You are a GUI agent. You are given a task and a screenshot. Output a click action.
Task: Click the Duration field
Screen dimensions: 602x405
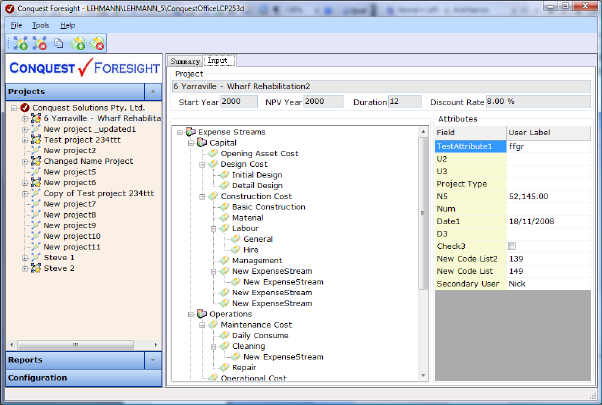[x=405, y=102]
